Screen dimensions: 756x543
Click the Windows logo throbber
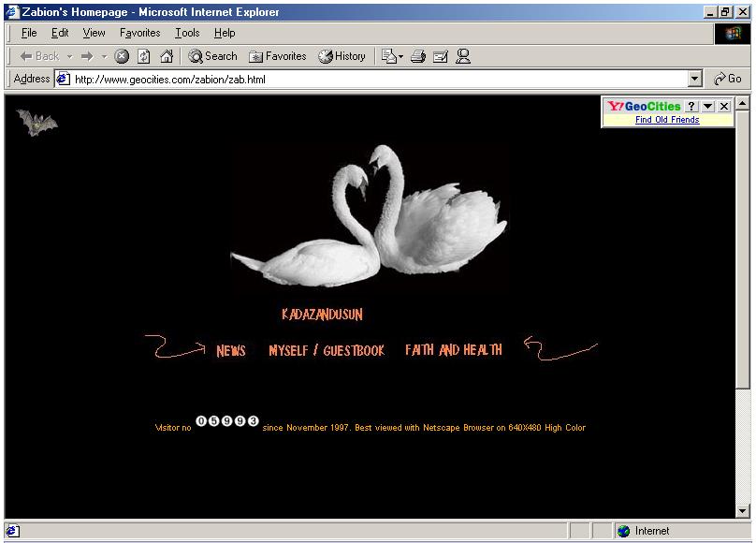(732, 34)
